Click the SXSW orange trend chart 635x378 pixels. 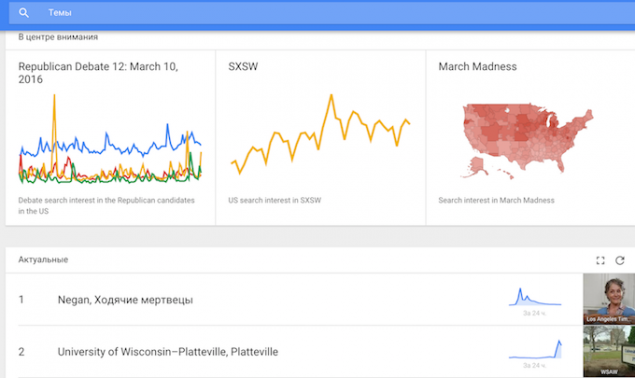[x=320, y=134]
